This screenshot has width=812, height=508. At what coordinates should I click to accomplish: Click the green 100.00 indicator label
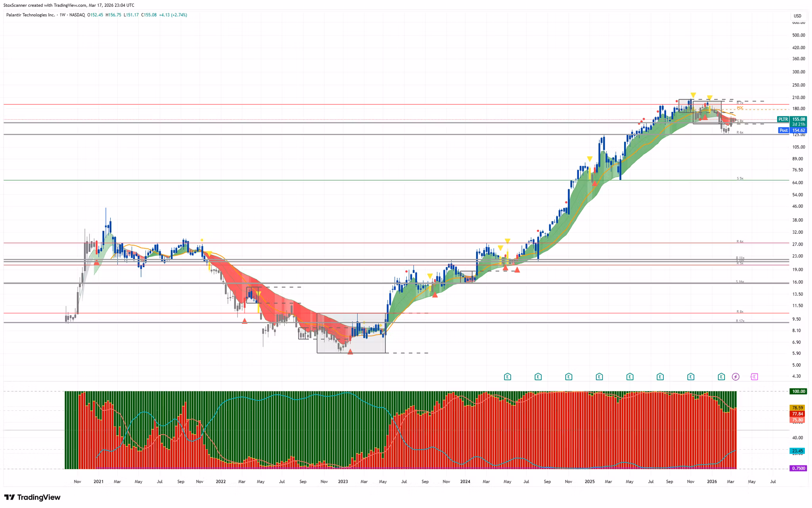coord(798,391)
